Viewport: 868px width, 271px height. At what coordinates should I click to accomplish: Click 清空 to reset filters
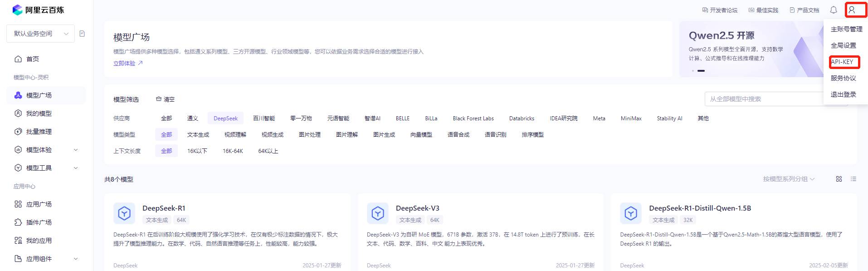click(x=165, y=99)
